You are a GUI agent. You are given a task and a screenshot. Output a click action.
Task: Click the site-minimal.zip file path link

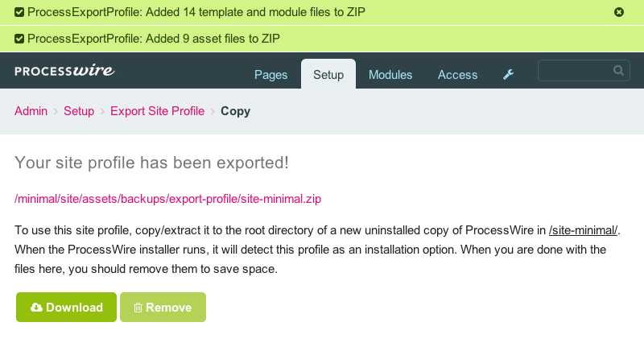click(x=167, y=199)
